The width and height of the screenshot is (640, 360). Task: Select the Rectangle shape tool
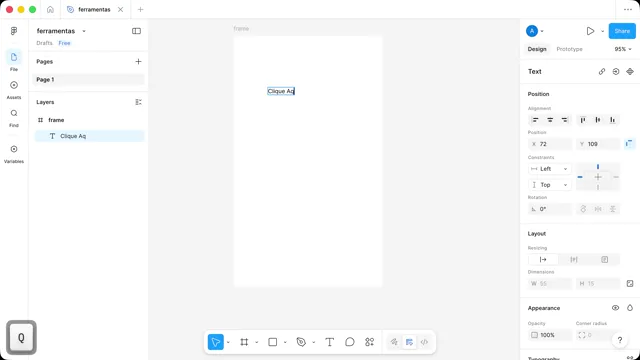point(273,342)
